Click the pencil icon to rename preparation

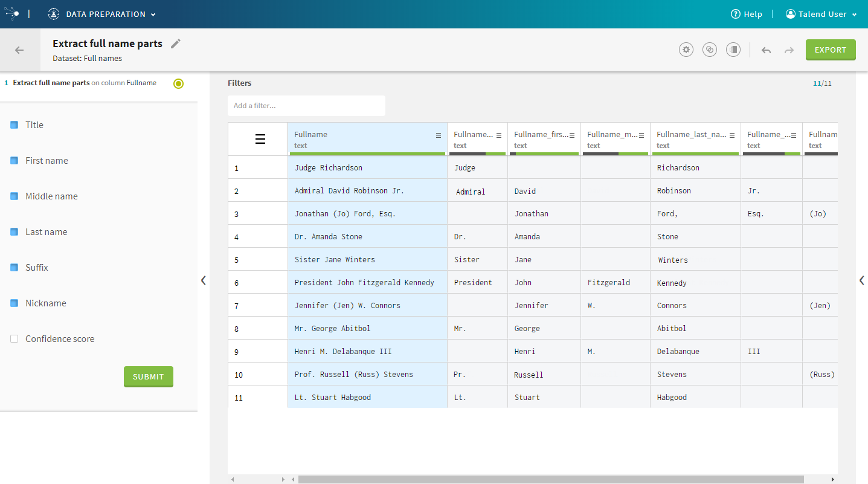[176, 44]
